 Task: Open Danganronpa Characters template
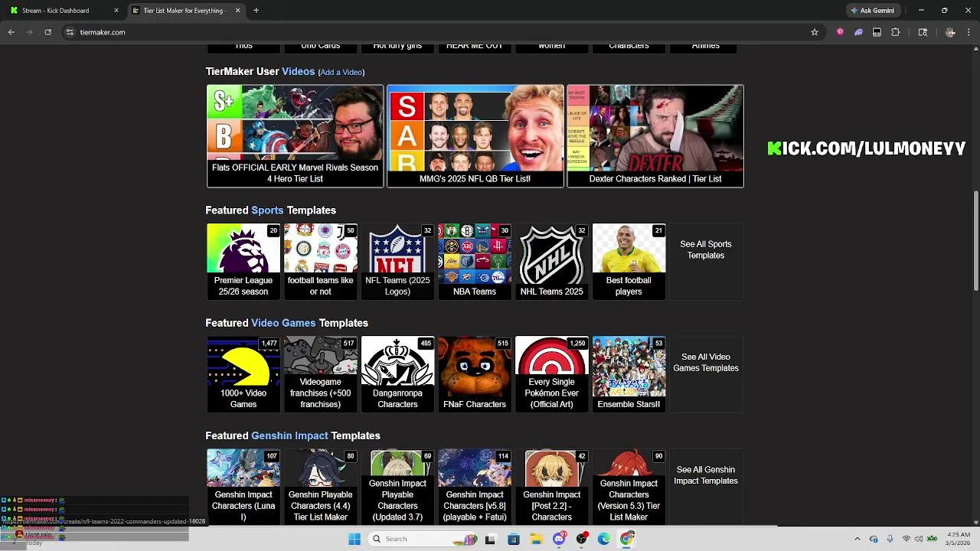[x=397, y=374]
